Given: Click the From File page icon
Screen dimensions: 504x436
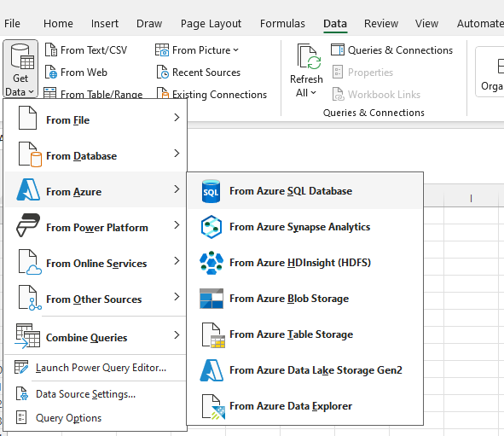Looking at the screenshot, I should pyautogui.click(x=27, y=118).
